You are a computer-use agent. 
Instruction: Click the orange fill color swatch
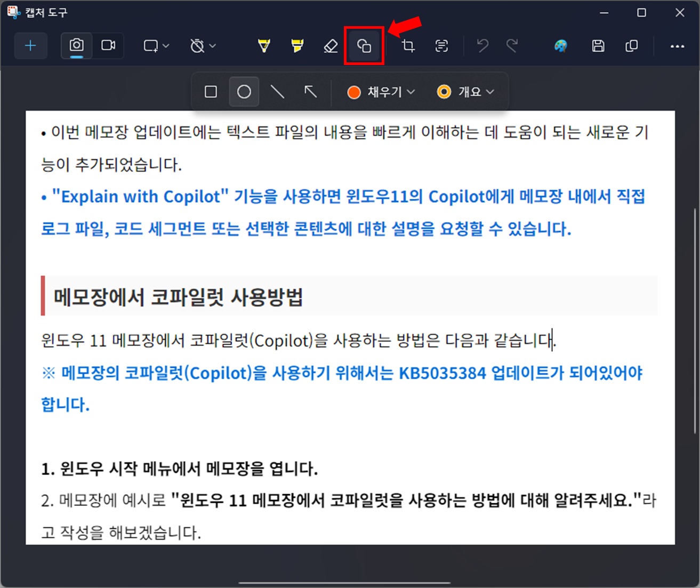(354, 92)
